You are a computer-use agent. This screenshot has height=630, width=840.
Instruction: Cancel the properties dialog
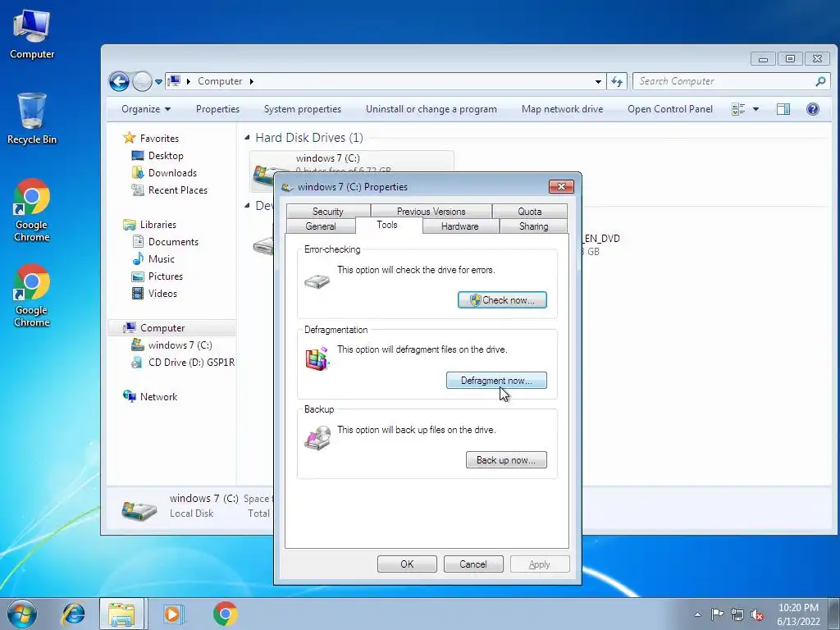[x=473, y=564]
